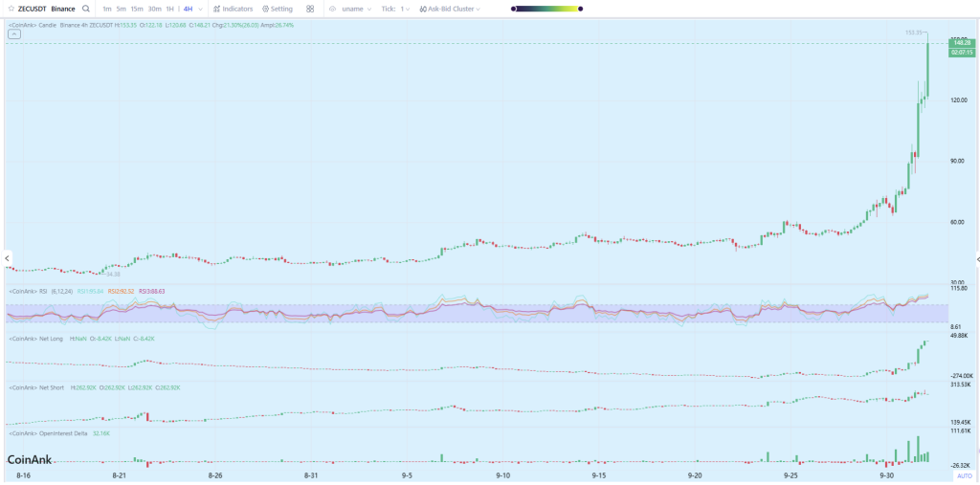The height and width of the screenshot is (485, 980).
Task: Open the uname dropdown
Action: click(x=356, y=9)
